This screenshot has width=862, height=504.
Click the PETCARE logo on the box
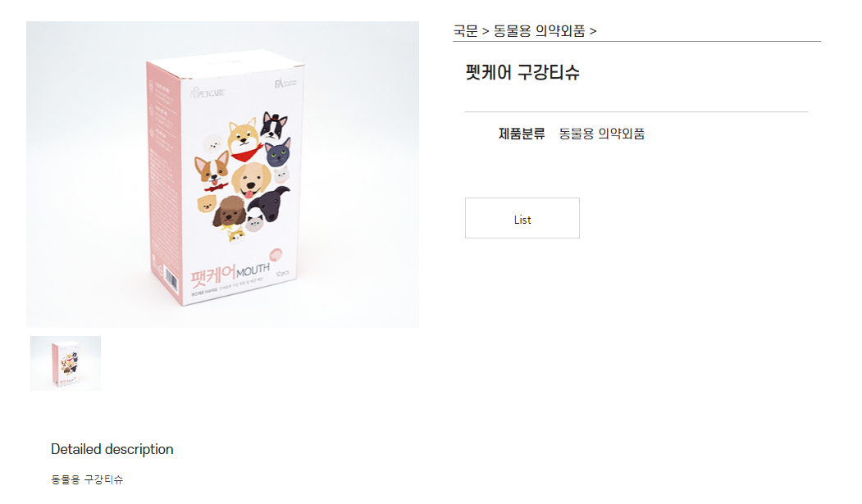[x=208, y=93]
